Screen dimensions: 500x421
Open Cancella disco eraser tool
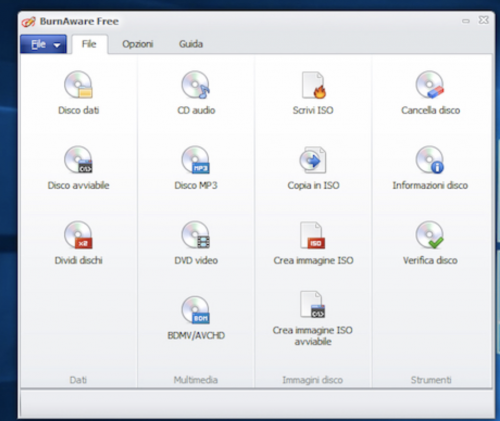(430, 93)
